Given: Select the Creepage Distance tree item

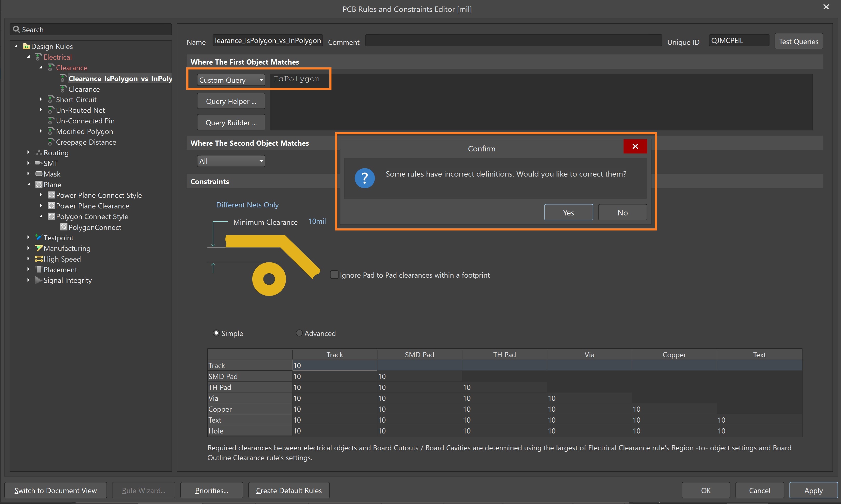Looking at the screenshot, I should [x=86, y=142].
